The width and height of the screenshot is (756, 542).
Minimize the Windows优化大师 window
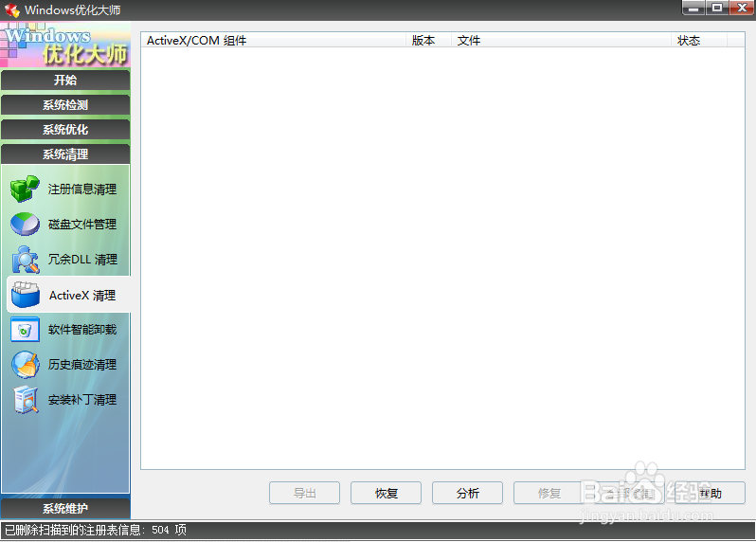[693, 8]
